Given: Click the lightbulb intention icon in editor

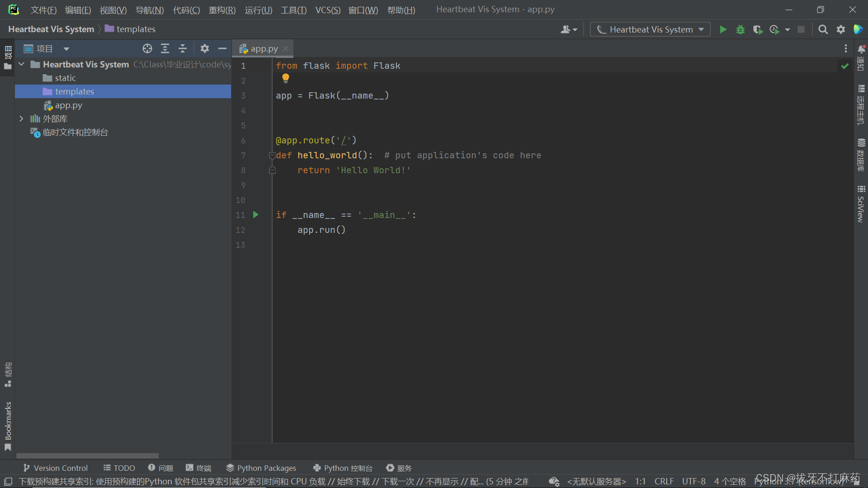Looking at the screenshot, I should (x=285, y=78).
